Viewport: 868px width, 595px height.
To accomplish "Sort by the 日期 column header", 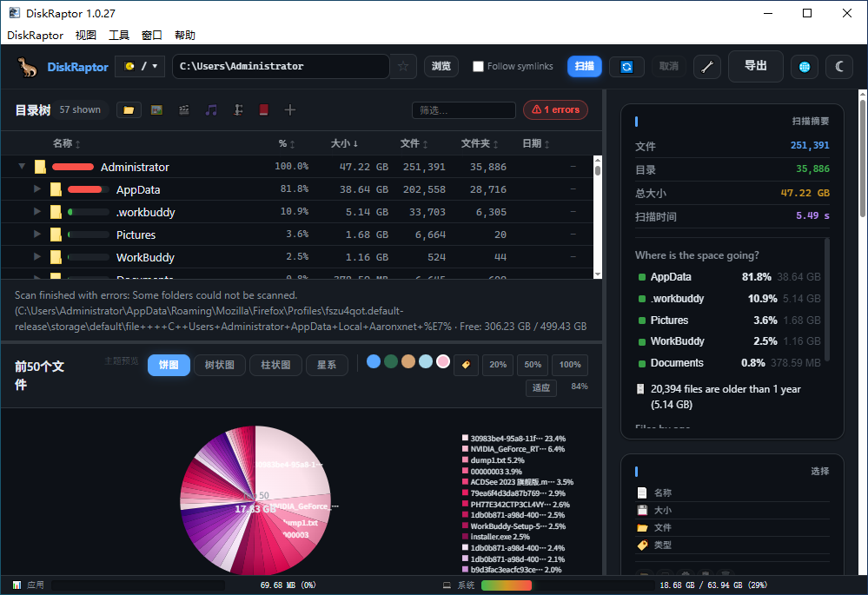I will point(536,144).
